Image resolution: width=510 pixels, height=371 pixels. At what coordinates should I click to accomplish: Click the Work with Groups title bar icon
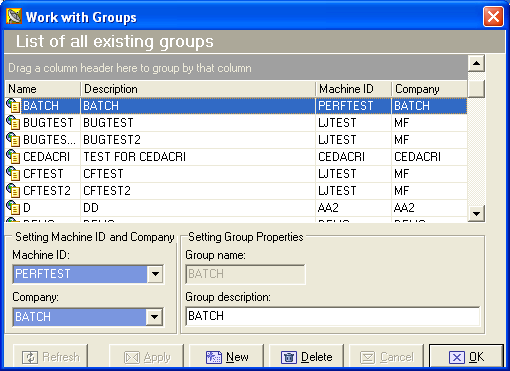coord(14,17)
